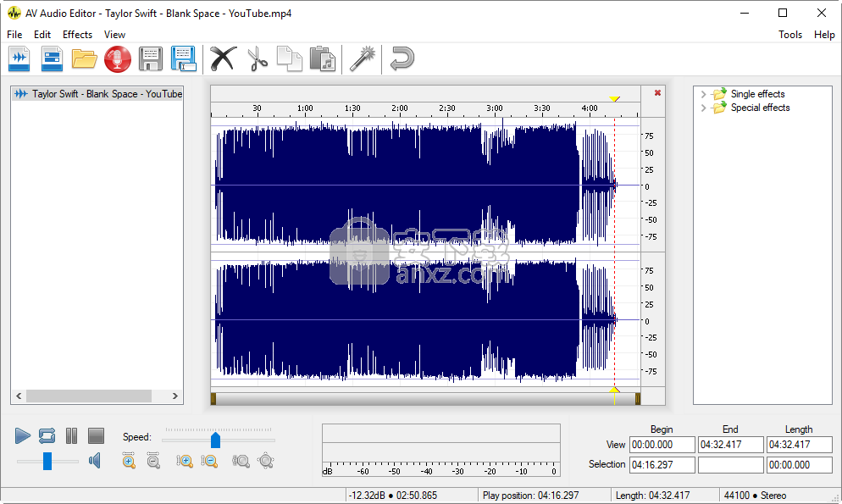Screen dimensions: 842x504
Task: Paste audio with the clipboard icon
Action: (x=323, y=58)
